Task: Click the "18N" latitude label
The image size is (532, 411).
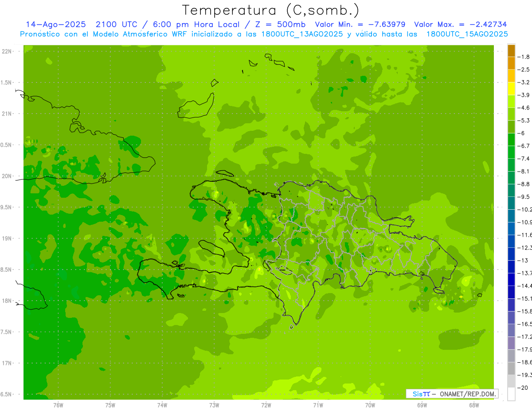Action: pos(7,301)
